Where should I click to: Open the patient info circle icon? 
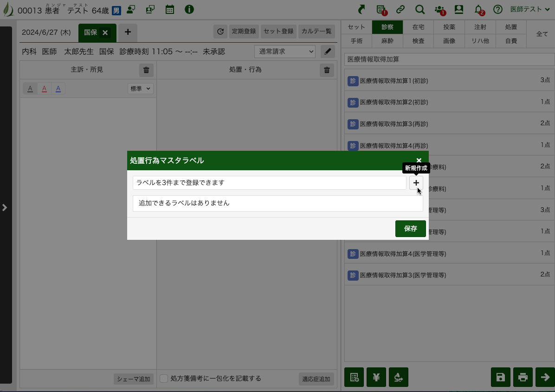pyautogui.click(x=189, y=10)
